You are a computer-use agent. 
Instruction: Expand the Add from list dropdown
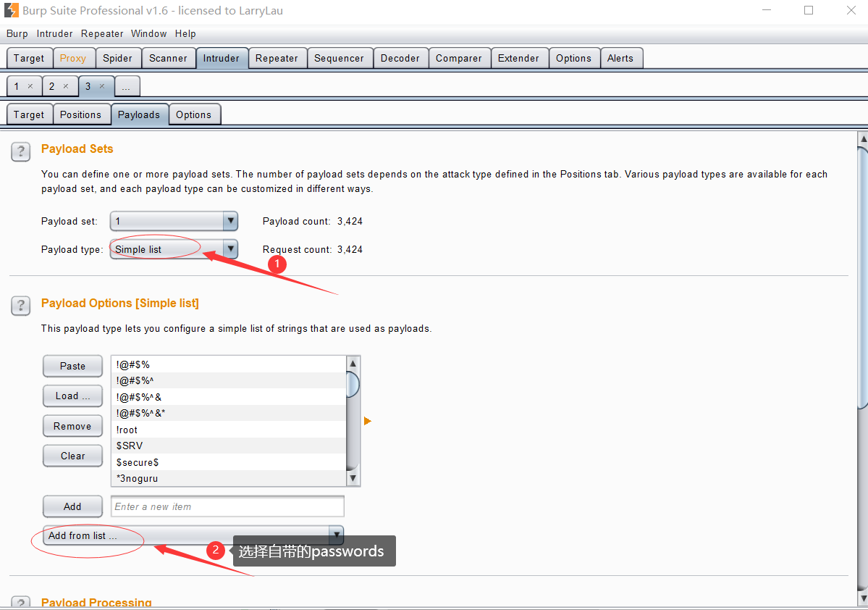(336, 535)
